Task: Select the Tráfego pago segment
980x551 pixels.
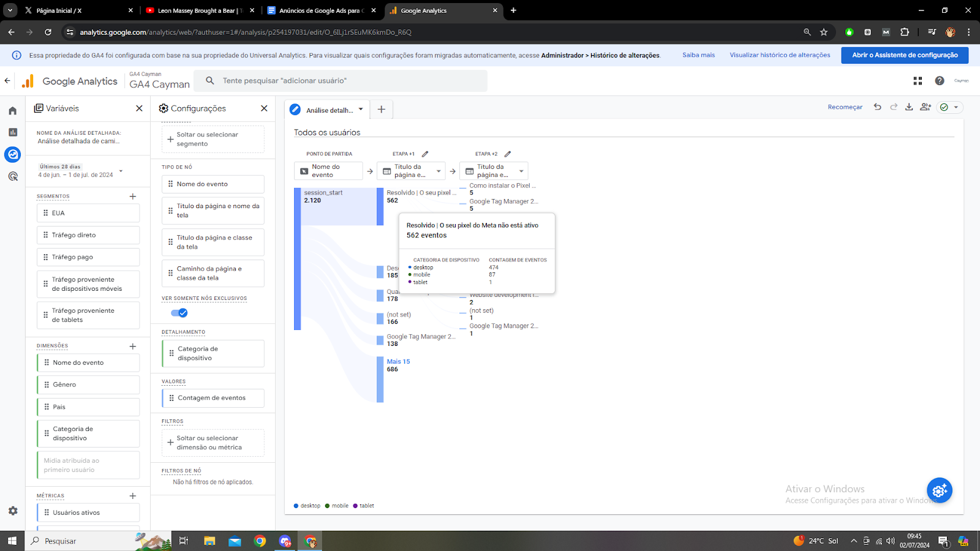Action: (x=88, y=257)
